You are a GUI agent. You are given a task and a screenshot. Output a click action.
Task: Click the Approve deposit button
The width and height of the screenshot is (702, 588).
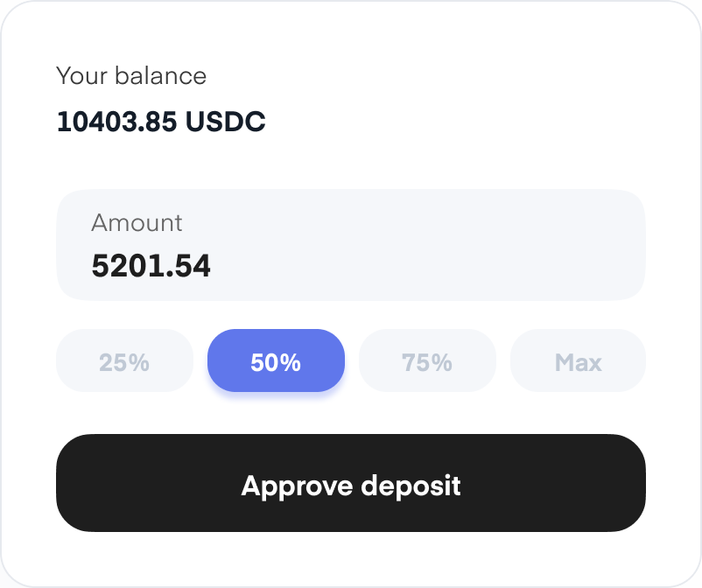tap(351, 483)
